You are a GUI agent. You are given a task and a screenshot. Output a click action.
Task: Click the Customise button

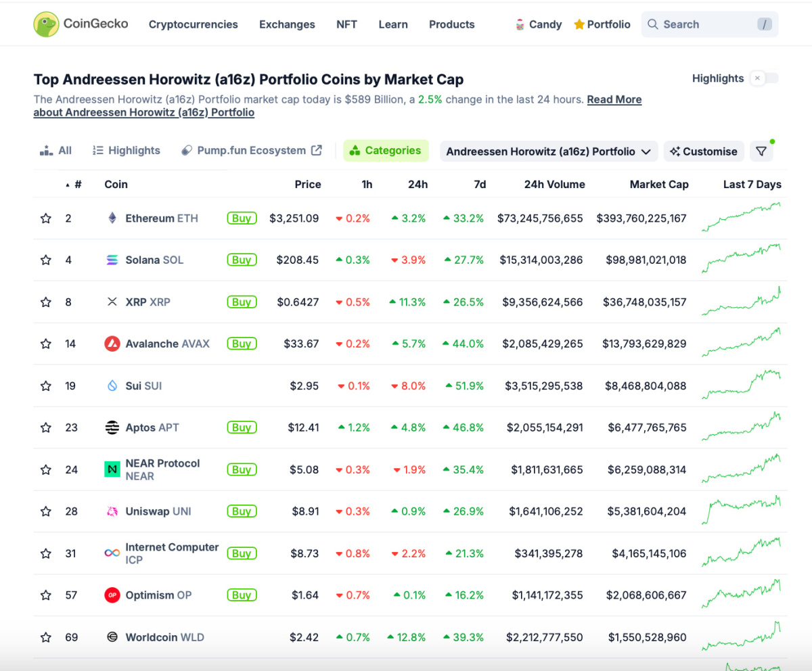pos(704,152)
